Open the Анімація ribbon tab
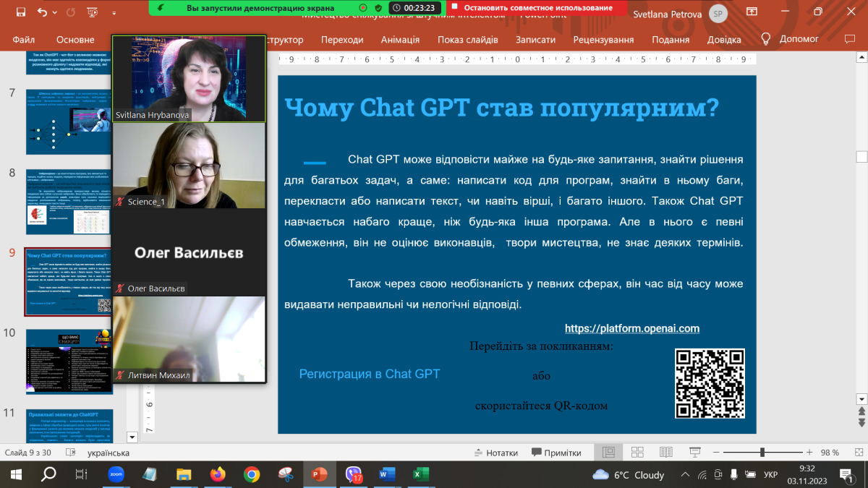868x488 pixels. [400, 40]
